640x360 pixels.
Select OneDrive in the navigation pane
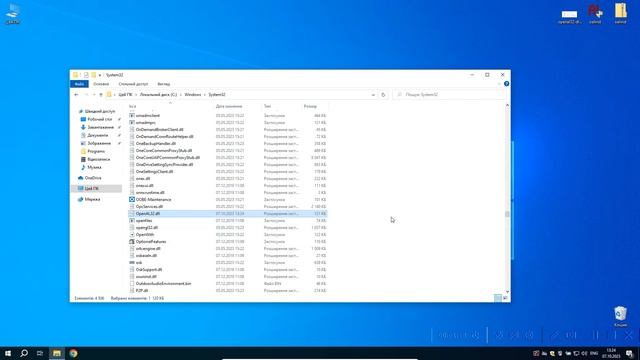pos(93,178)
